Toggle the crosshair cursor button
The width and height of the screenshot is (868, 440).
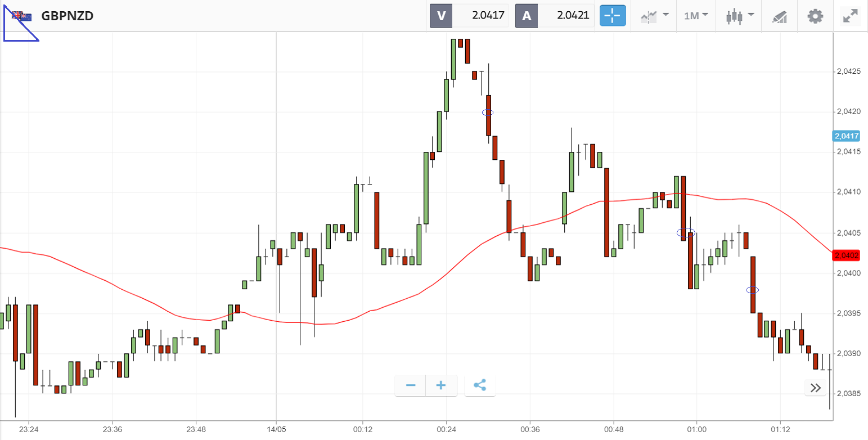(613, 16)
